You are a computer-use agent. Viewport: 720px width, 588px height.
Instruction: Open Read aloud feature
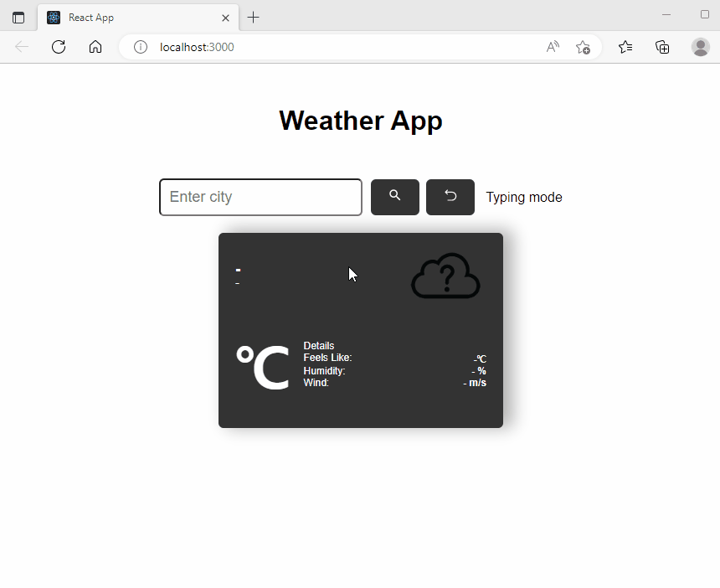click(x=553, y=47)
